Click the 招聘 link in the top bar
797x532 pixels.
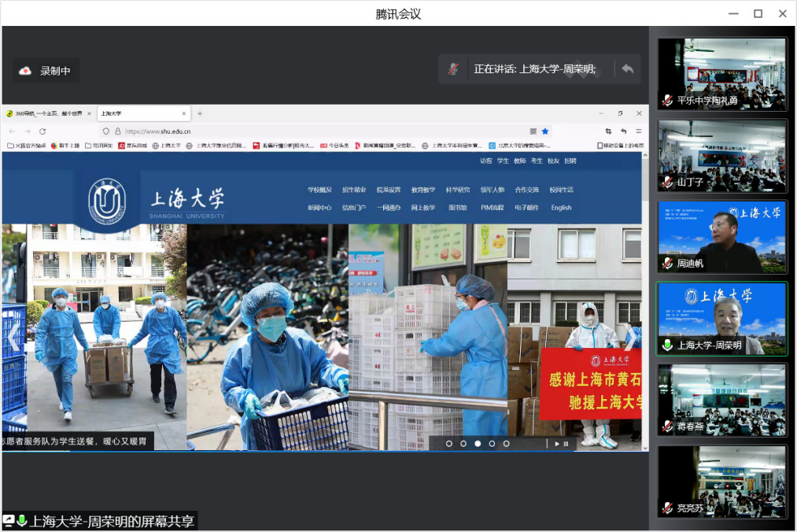tap(570, 161)
